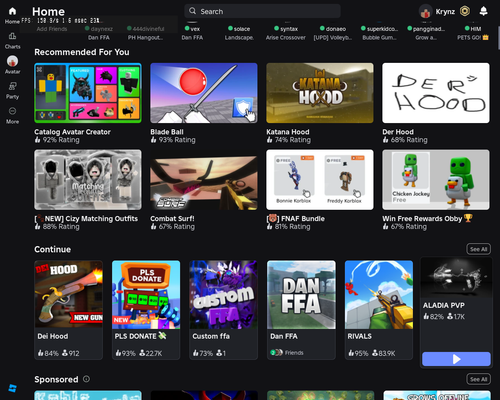Screen dimensions: 500x400
Task: Click the Continue section heading
Action: [52, 249]
